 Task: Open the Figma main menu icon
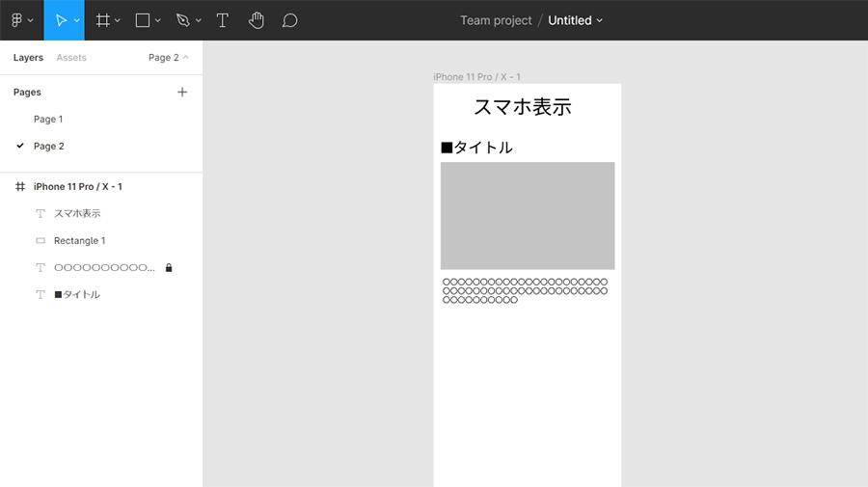(x=16, y=20)
